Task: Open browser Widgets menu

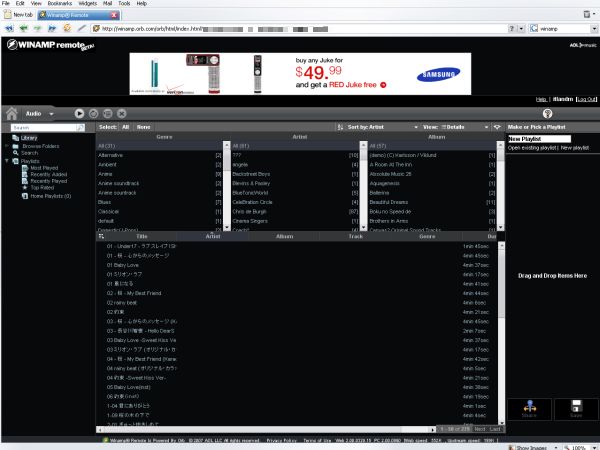Action: pyautogui.click(x=88, y=3)
